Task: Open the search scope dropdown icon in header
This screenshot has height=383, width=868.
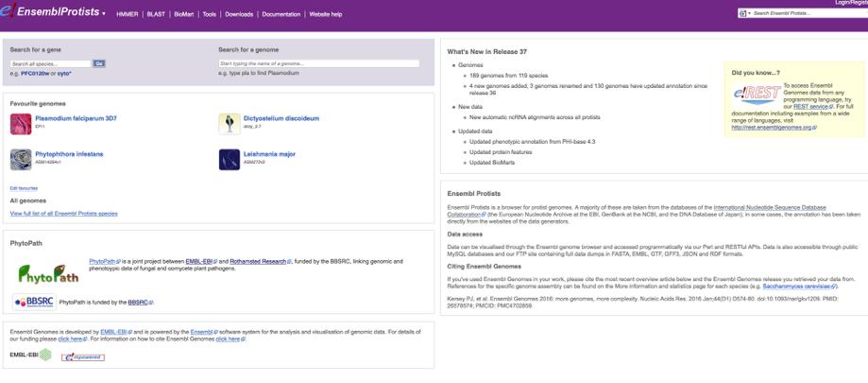Action: (744, 13)
